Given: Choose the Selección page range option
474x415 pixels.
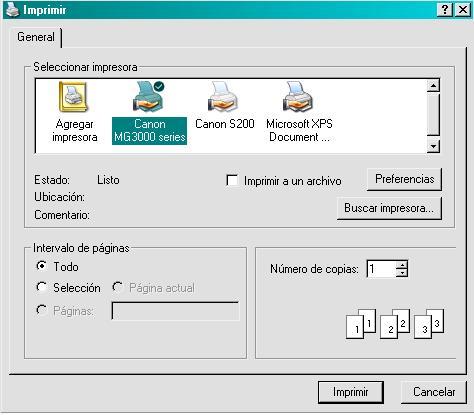Looking at the screenshot, I should pos(41,287).
